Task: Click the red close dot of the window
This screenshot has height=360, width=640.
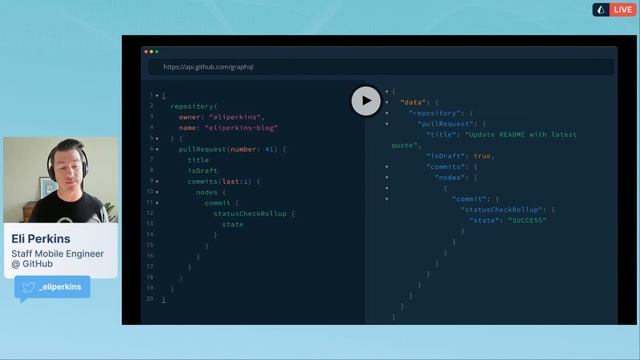Action: 146,52
